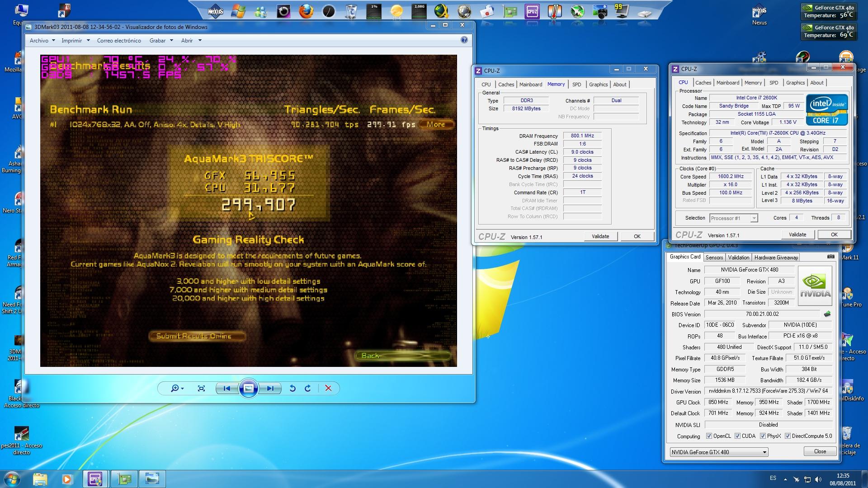This screenshot has width=868, height=488.
Task: Click the BIOS Version 70.00.21.00.02 field
Action: (762, 314)
